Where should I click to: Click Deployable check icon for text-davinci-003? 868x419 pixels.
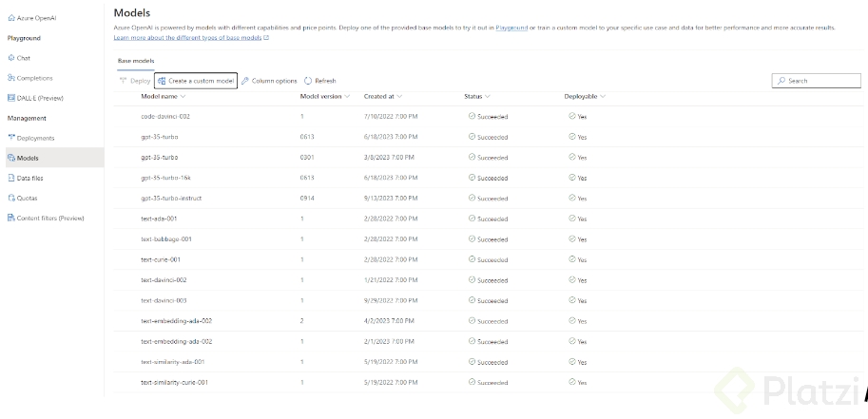(571, 300)
